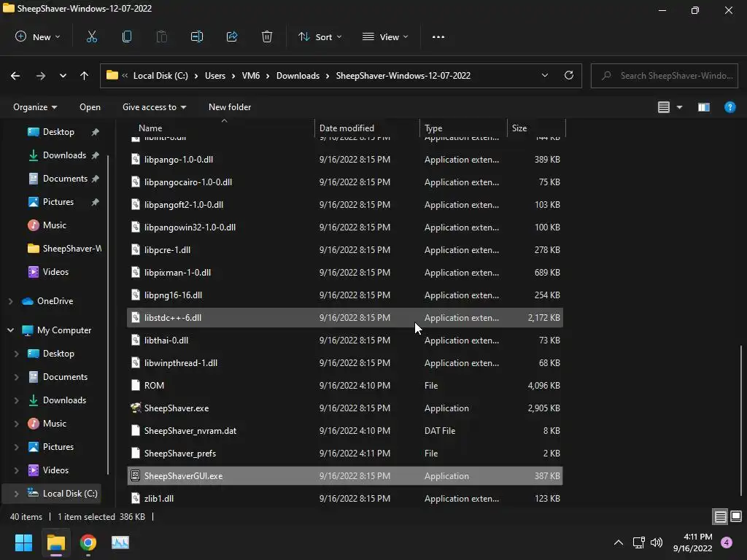This screenshot has height=560, width=747.
Task: Open the See more ellipsis menu
Action: (x=438, y=36)
